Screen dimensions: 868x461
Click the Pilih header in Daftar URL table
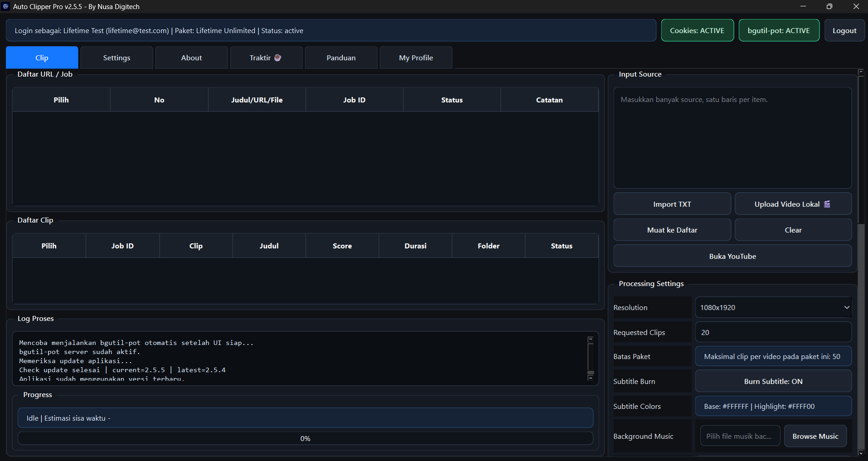click(61, 100)
